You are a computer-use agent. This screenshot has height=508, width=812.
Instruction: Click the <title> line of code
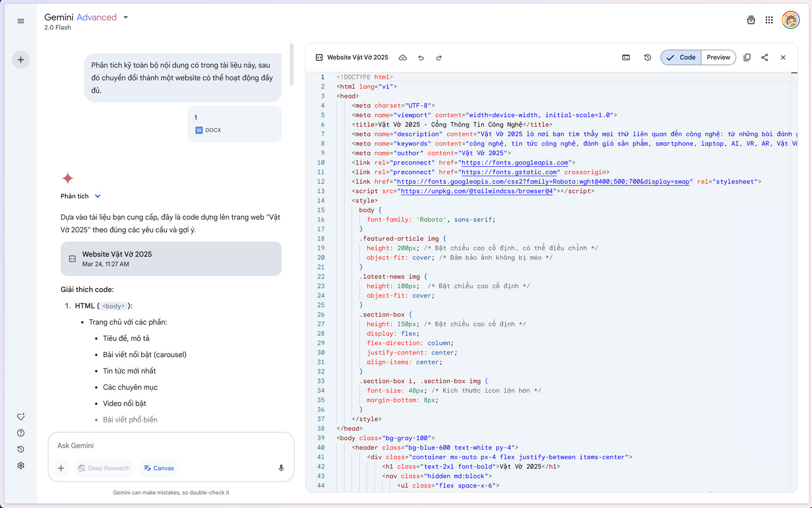tap(452, 124)
